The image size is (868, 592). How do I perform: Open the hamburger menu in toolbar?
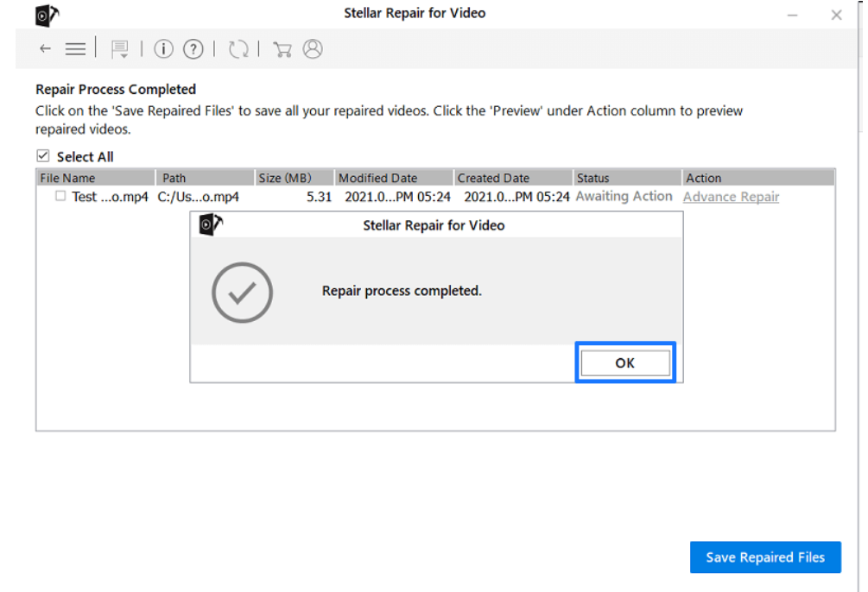click(75, 49)
